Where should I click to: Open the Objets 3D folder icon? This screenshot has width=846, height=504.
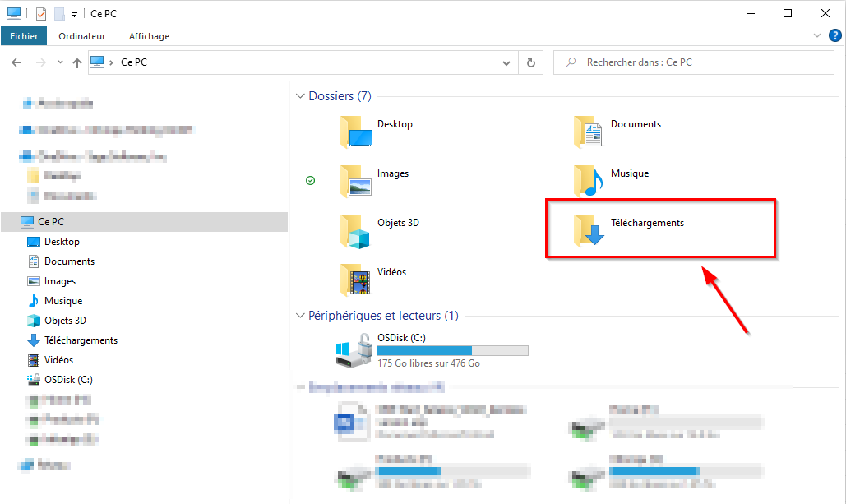tap(355, 231)
